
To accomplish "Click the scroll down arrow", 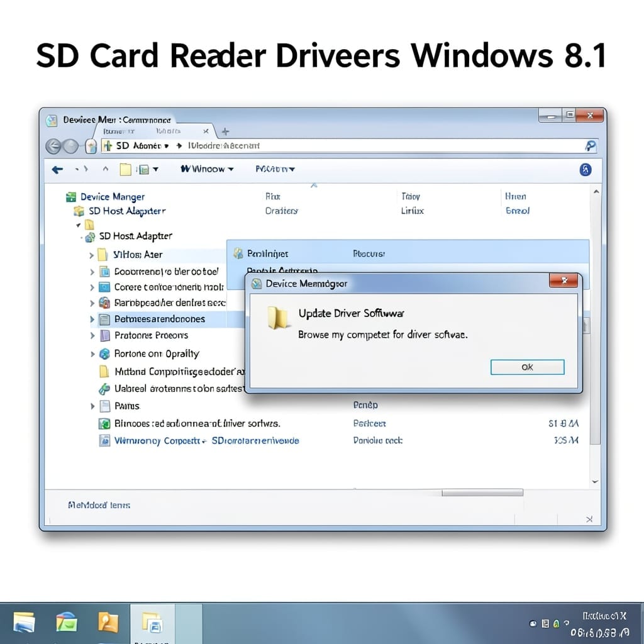I will tap(595, 482).
